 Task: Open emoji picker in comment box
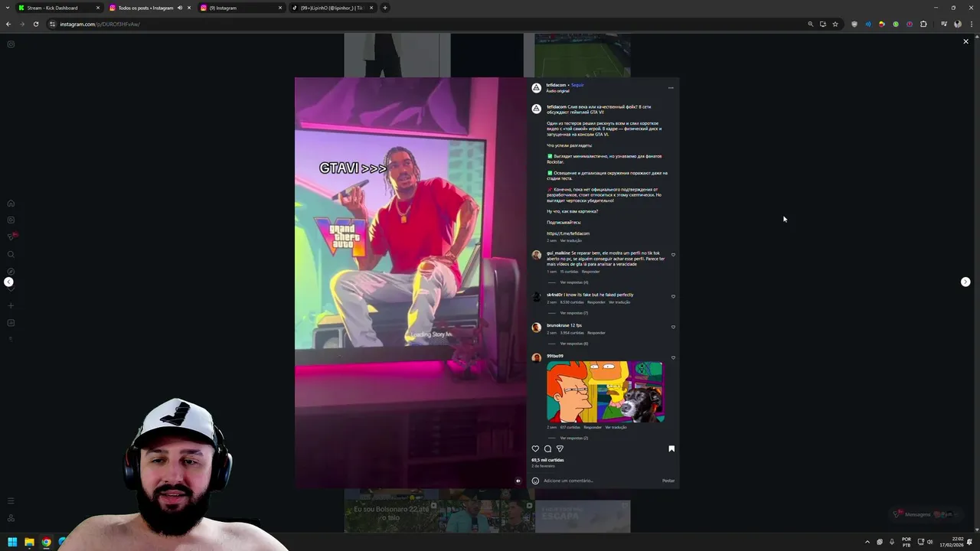535,481
